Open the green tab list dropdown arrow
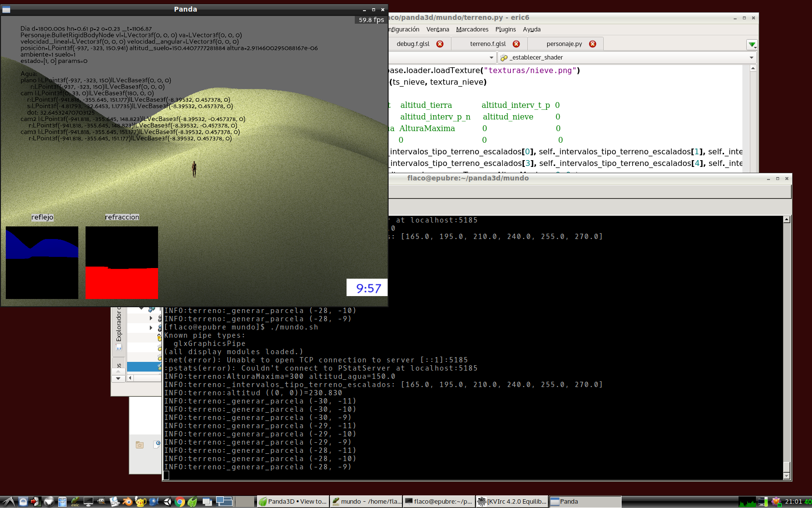This screenshot has width=812, height=508. pos(752,45)
